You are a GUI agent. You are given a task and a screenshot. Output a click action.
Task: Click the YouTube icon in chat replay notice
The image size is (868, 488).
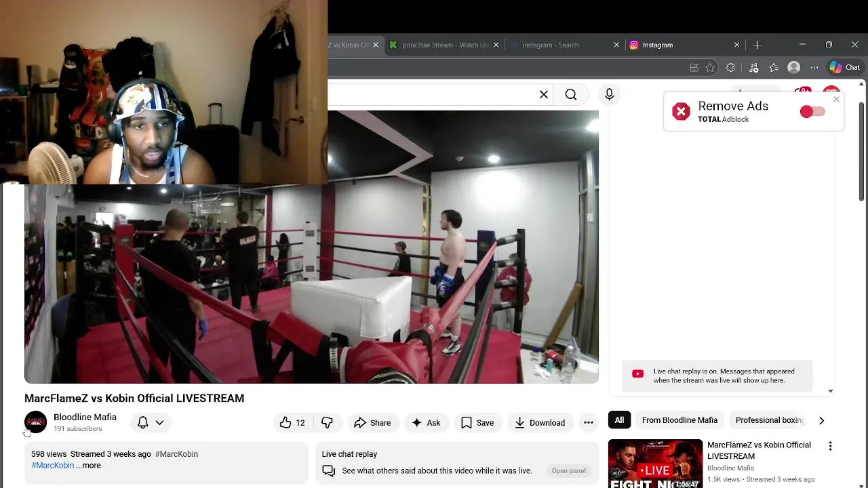[x=637, y=373]
